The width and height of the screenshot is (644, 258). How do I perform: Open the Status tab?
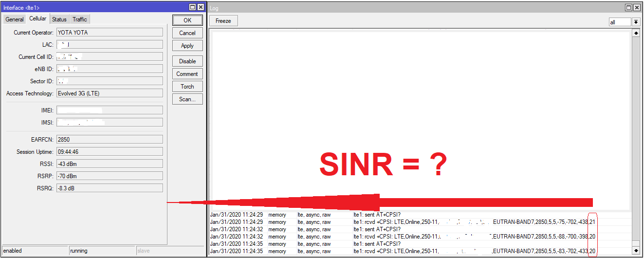(59, 19)
